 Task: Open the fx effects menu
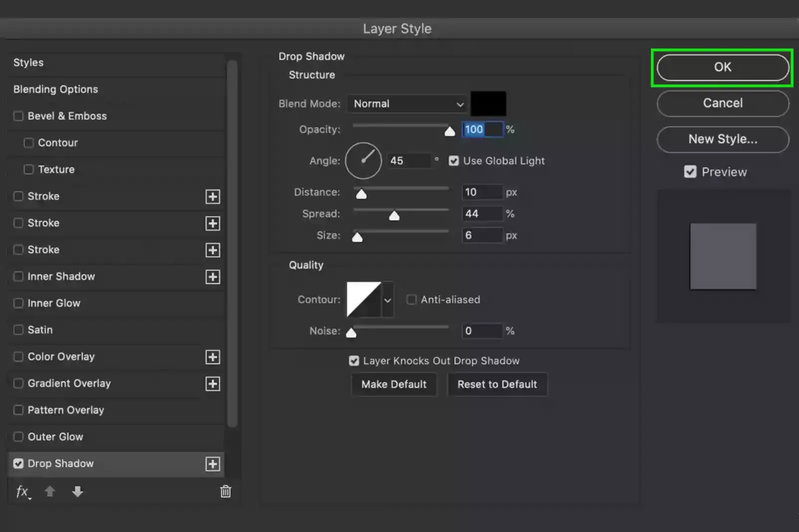pyautogui.click(x=22, y=492)
